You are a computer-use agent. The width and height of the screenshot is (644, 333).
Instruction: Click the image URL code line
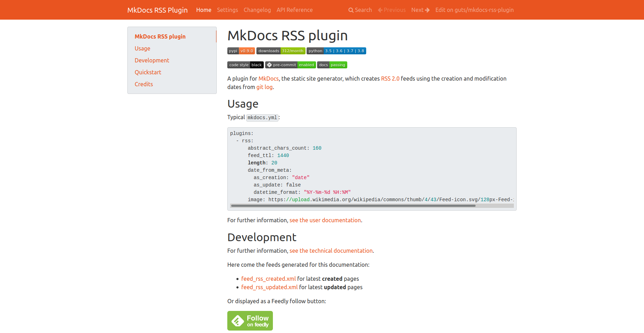pos(381,200)
